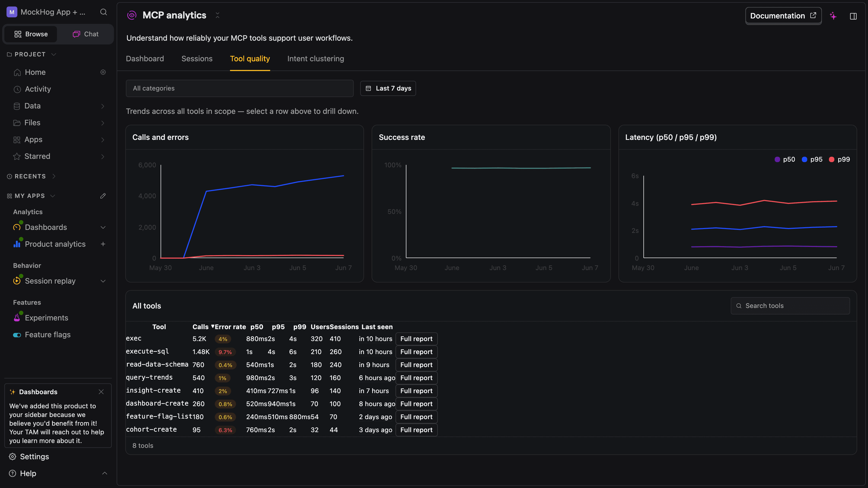Expand the Help menu chevron
The height and width of the screenshot is (488, 868).
(x=105, y=473)
